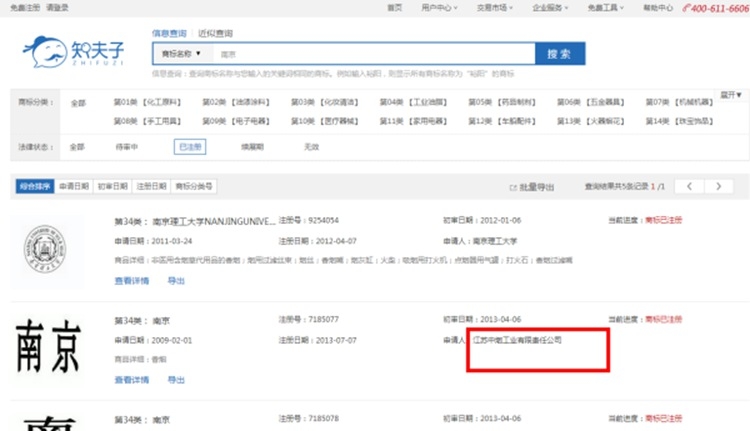
Task: Click the application date 2009-02-01
Action: point(172,341)
